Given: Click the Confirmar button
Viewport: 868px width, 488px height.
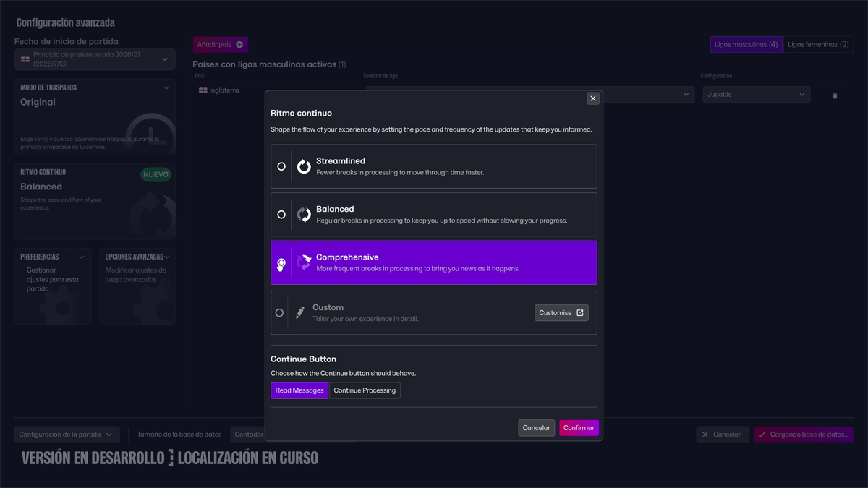Looking at the screenshot, I should click(579, 428).
